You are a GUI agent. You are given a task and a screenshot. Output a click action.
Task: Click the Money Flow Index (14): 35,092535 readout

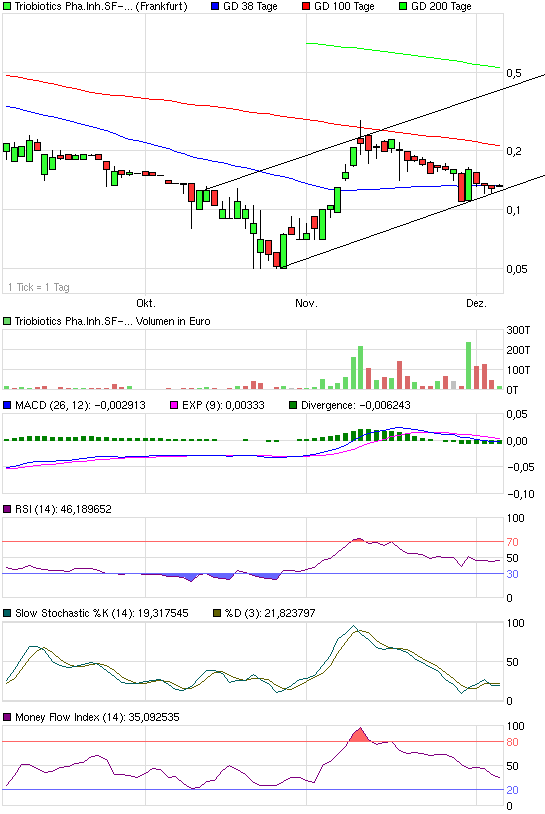coord(97,717)
